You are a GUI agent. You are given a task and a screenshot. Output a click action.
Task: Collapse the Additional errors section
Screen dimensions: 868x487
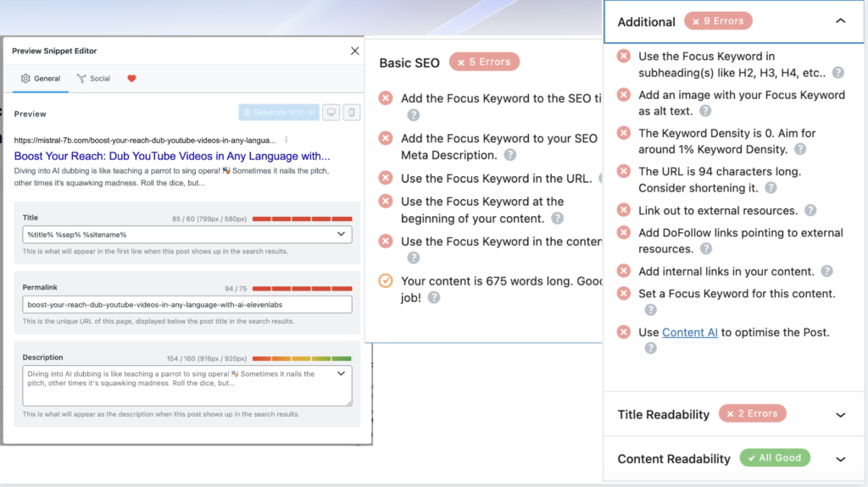(840, 21)
